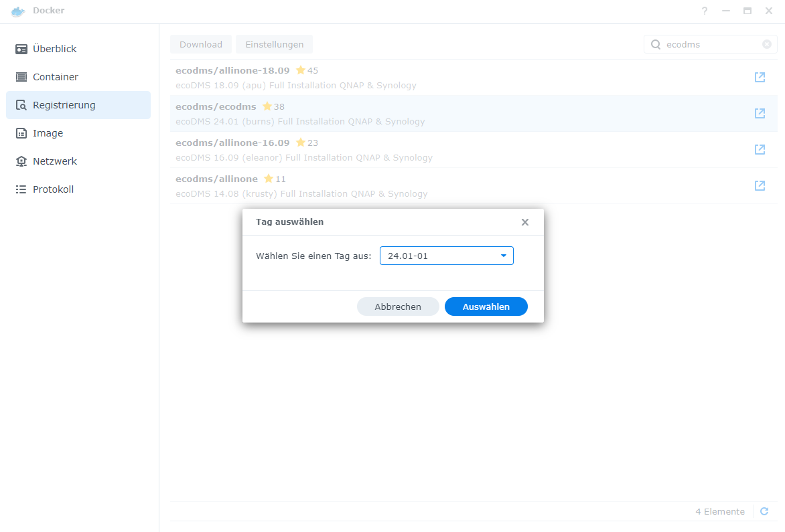The height and width of the screenshot is (532, 785).
Task: Focus the ecodms search input
Action: point(711,44)
